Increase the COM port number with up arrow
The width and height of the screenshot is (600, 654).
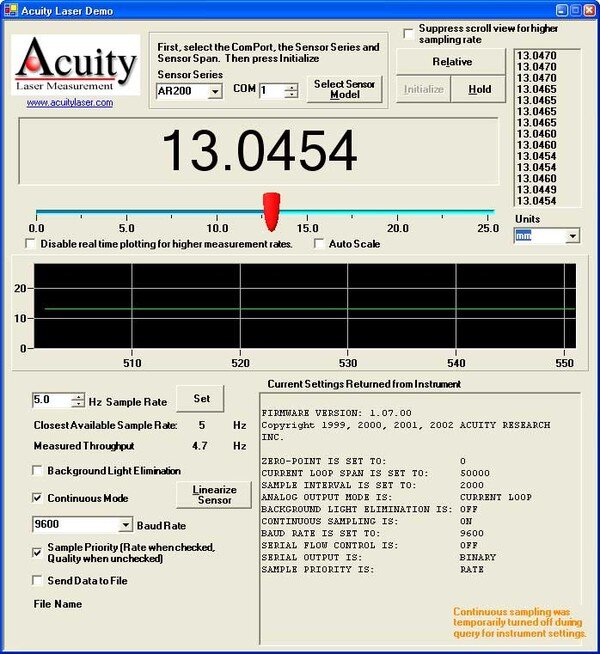(291, 87)
